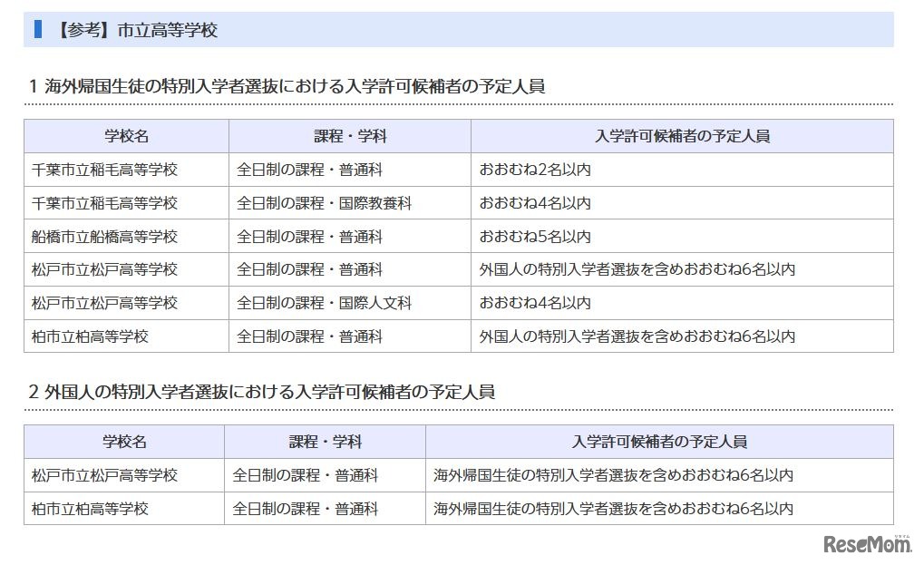924x565 pixels.
Task: Click the second table's 課程・学科 header
Action: tap(325, 442)
